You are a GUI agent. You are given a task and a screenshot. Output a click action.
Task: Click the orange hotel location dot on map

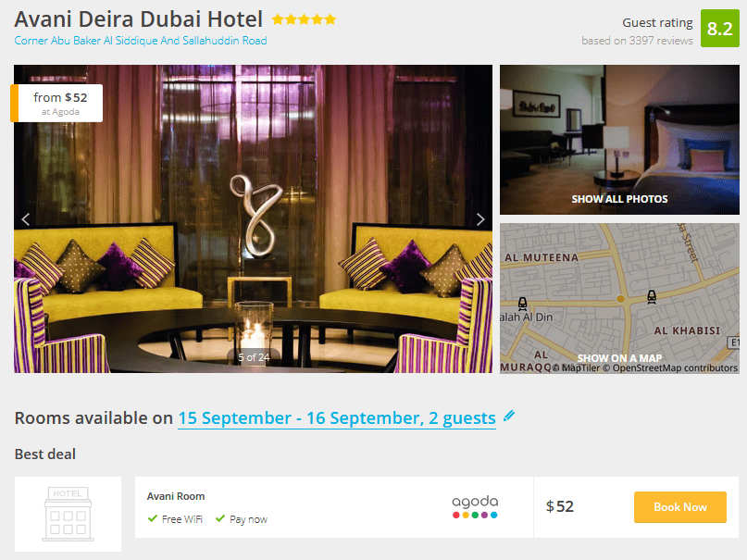[x=620, y=299]
